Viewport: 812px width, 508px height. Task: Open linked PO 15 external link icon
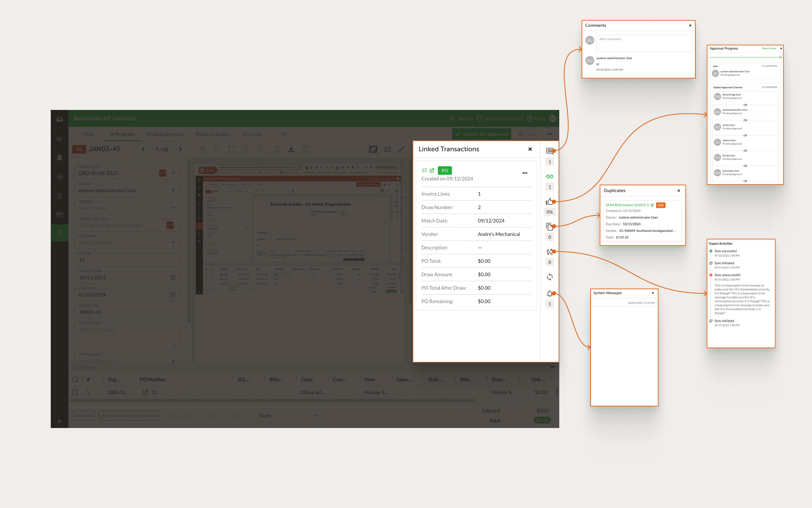coord(432,170)
